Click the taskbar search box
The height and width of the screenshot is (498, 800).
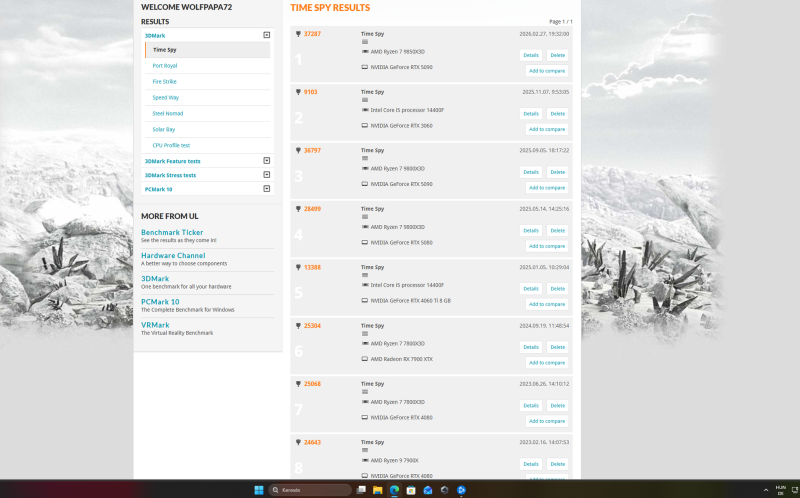pos(310,490)
